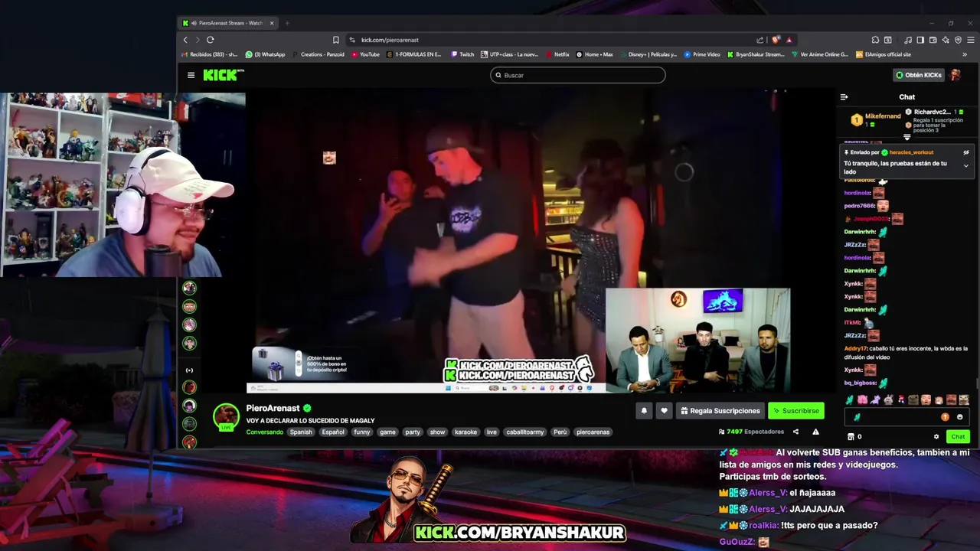Click Mikefernand in gift leaderboard
Viewport: 980px width, 551px height.
point(883,116)
